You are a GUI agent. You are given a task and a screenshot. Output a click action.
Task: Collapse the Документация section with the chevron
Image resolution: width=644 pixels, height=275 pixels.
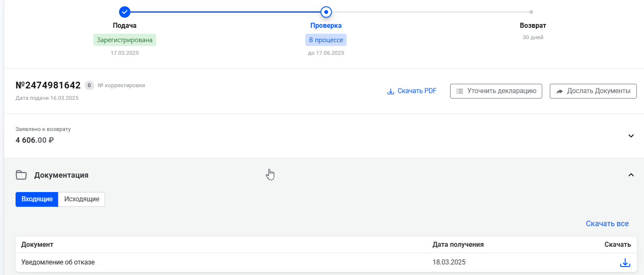click(631, 175)
